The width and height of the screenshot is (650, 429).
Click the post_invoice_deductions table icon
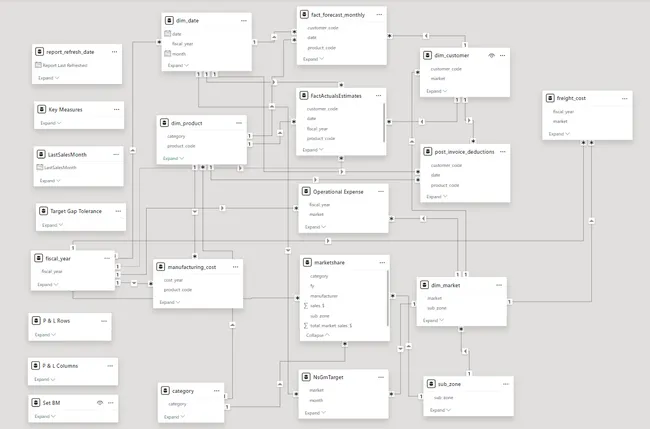(x=427, y=152)
